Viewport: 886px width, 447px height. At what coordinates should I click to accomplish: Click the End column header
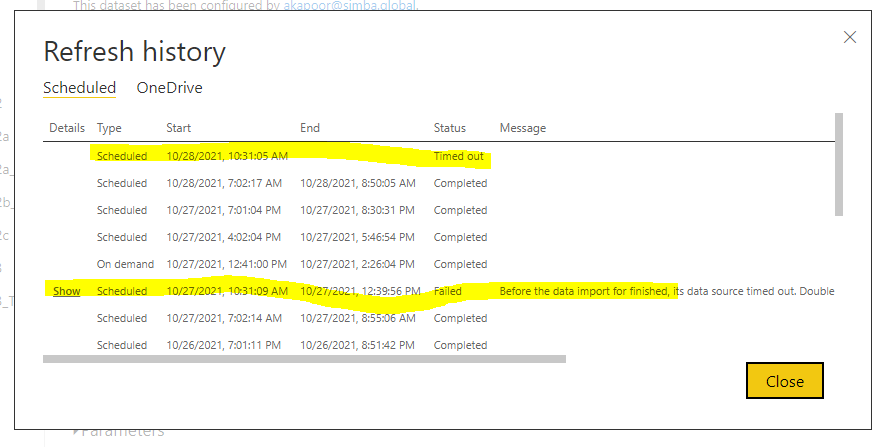click(x=310, y=128)
